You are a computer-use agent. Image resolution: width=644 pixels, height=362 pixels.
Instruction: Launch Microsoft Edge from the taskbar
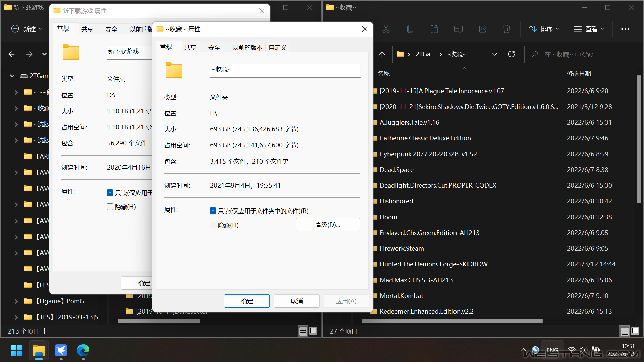click(83, 351)
